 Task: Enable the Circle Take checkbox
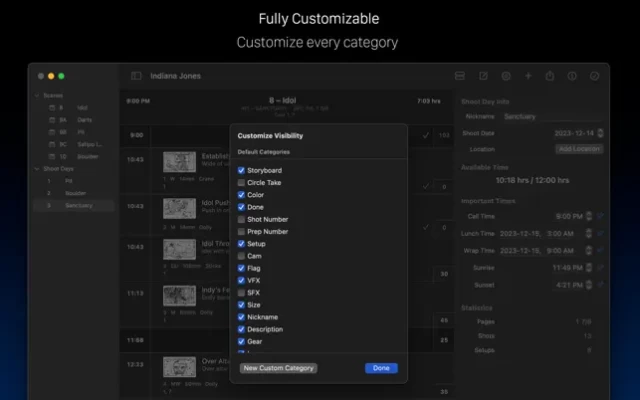(x=241, y=183)
